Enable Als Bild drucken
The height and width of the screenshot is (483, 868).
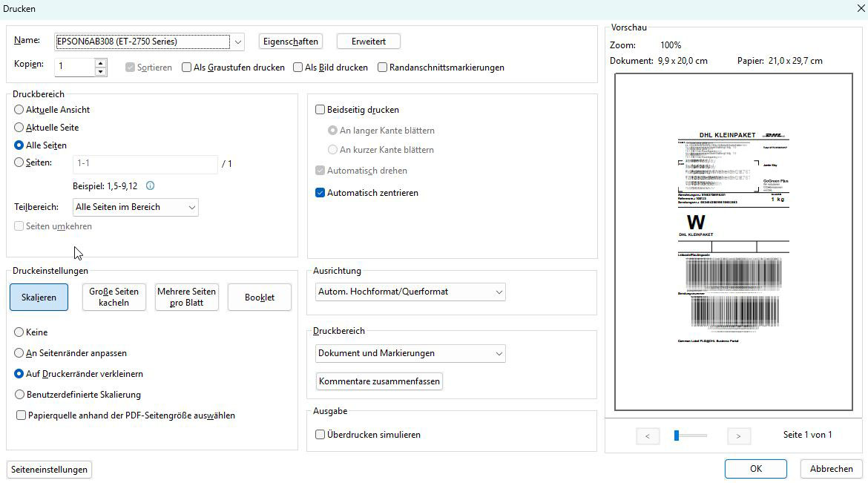click(x=297, y=68)
